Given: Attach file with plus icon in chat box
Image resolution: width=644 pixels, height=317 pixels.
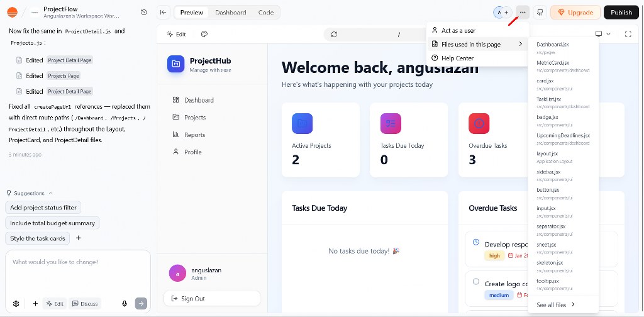Looking at the screenshot, I should (x=35, y=303).
